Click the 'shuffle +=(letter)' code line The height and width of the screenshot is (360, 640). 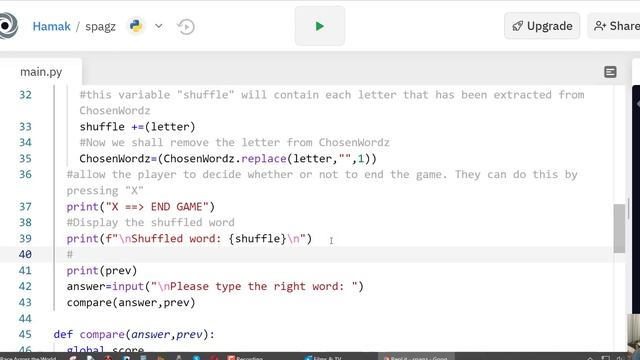[x=138, y=127]
